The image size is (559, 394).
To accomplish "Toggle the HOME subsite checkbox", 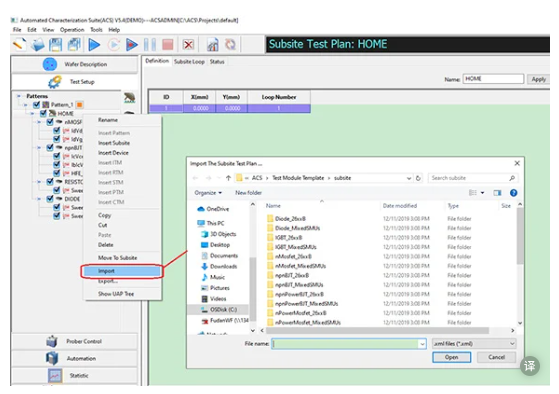I will tap(43, 113).
